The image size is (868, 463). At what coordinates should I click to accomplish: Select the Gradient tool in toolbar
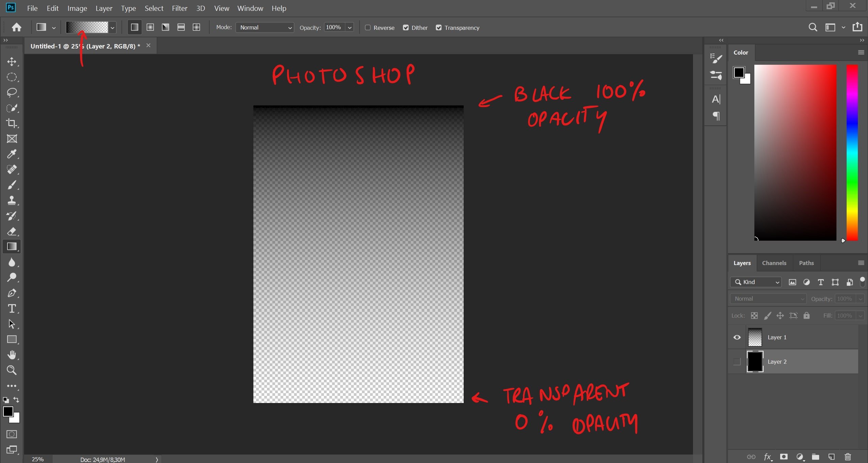point(12,247)
